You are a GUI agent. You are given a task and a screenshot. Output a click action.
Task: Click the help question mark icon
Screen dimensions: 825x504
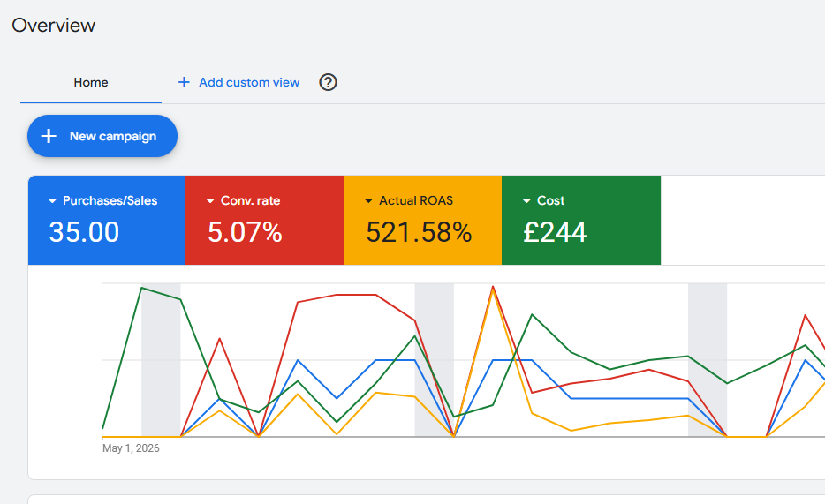pos(328,82)
